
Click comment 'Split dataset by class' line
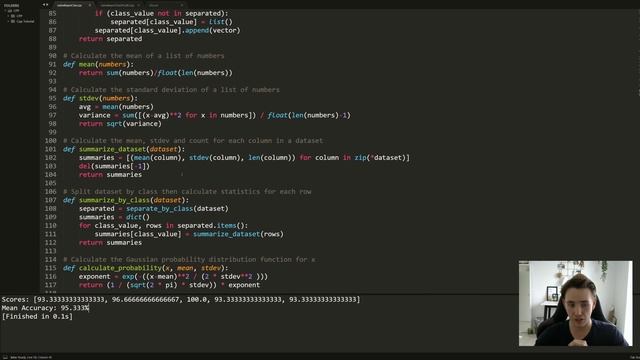[187, 191]
